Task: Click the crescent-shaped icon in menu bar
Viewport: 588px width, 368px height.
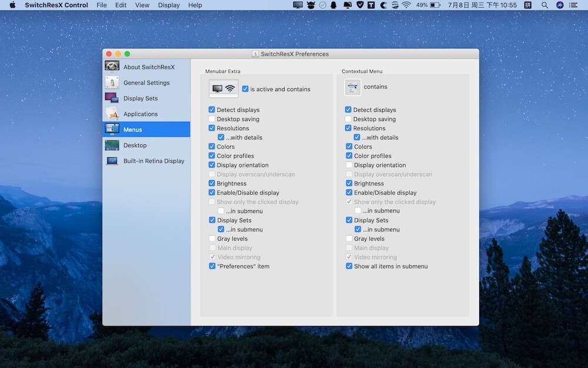Action: [x=383, y=5]
